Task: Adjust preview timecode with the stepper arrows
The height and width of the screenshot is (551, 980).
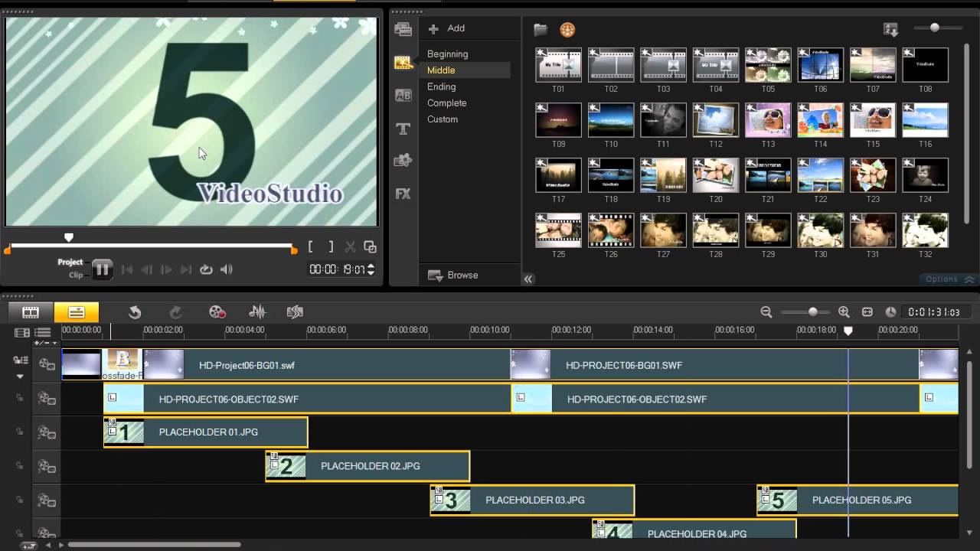Action: tap(371, 269)
